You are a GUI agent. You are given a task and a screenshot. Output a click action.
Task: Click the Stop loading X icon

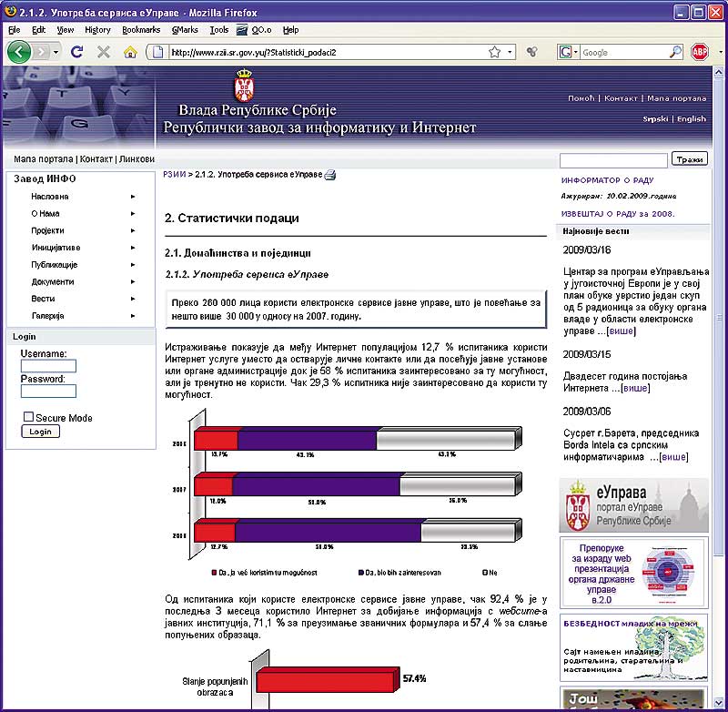pyautogui.click(x=104, y=52)
